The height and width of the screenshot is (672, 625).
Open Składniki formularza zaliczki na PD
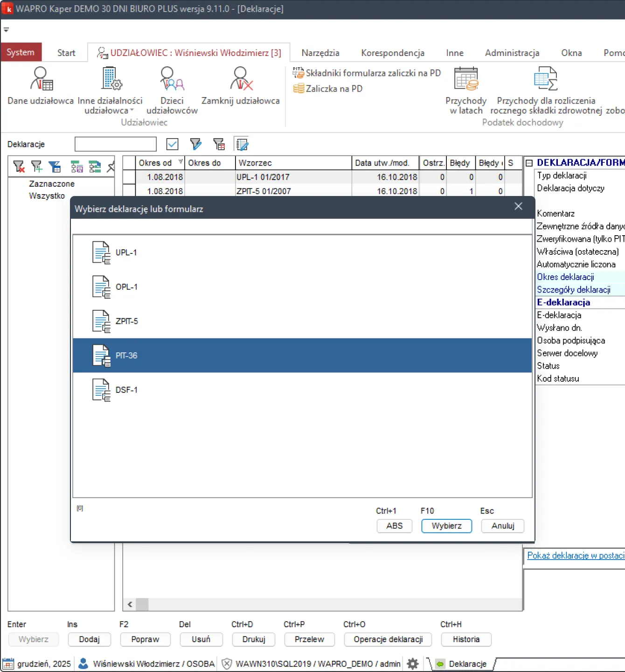(367, 73)
